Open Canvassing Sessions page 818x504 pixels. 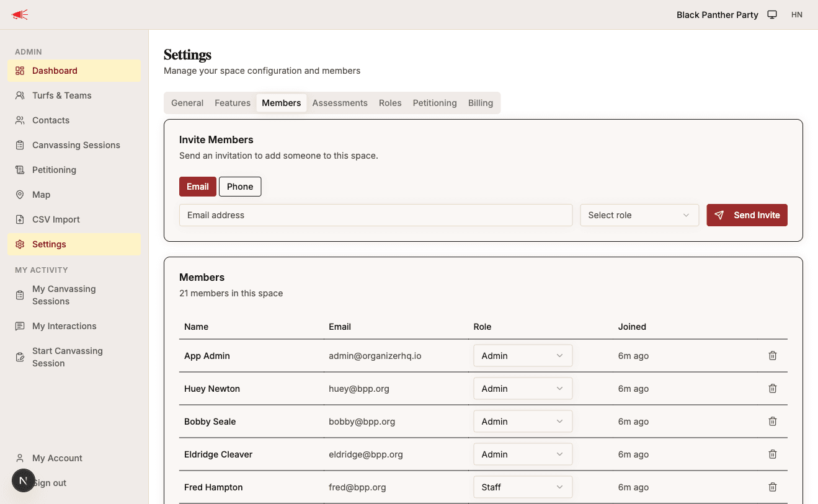[74, 145]
